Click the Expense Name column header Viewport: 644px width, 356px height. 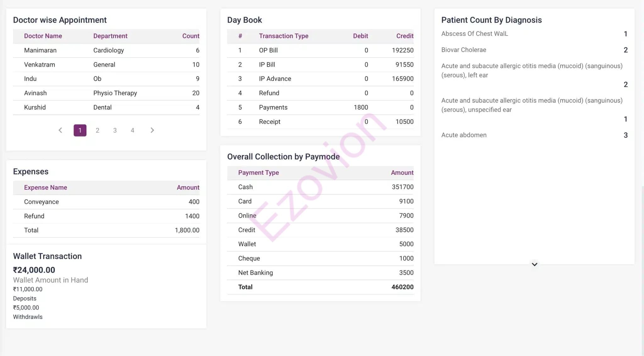[x=46, y=187]
